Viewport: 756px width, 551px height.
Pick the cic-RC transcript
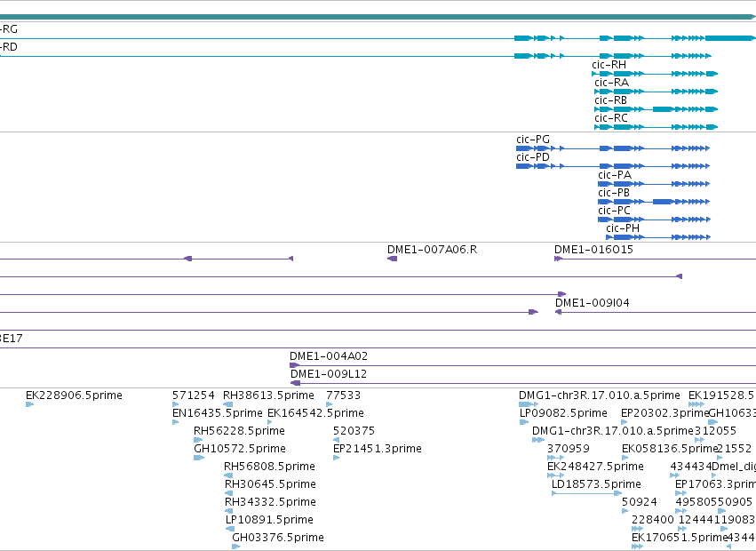(x=657, y=127)
